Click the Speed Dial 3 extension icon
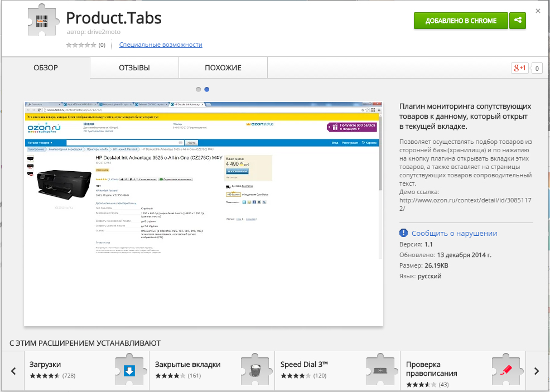Viewport: 550px width, 392px height. 381,370
